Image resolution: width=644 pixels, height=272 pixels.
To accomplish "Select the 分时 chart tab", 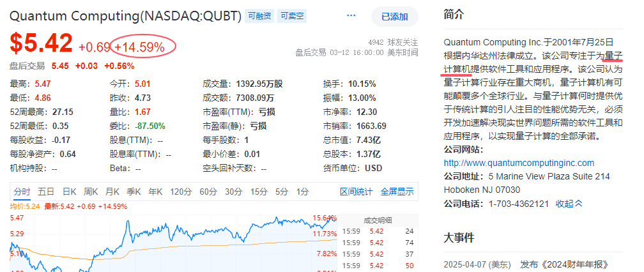I will [22, 192].
